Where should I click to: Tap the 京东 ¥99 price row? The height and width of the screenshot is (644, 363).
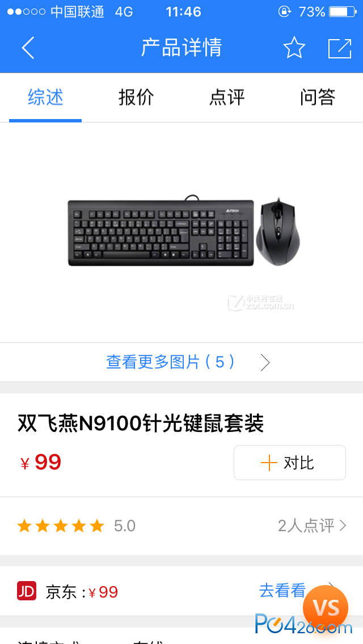(x=181, y=591)
